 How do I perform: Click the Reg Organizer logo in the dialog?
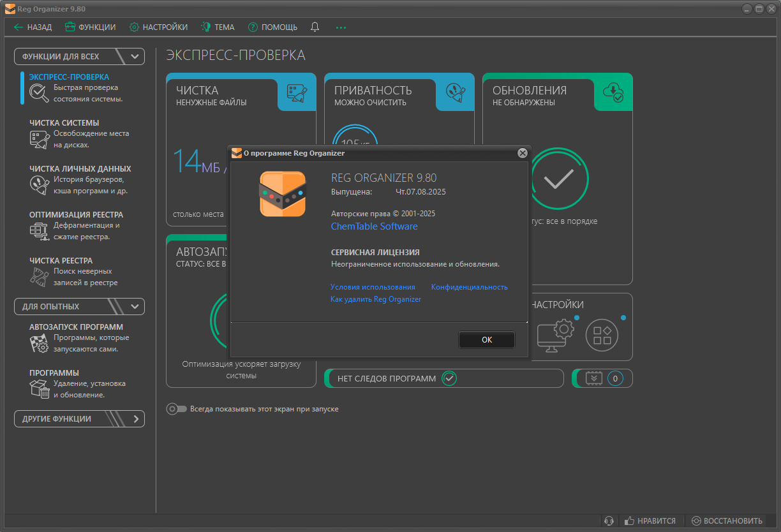(283, 194)
